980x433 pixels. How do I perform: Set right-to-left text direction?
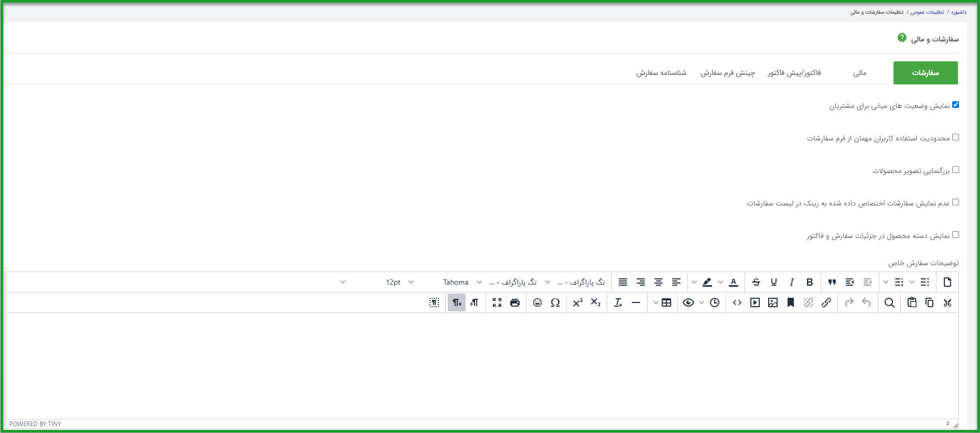click(457, 302)
